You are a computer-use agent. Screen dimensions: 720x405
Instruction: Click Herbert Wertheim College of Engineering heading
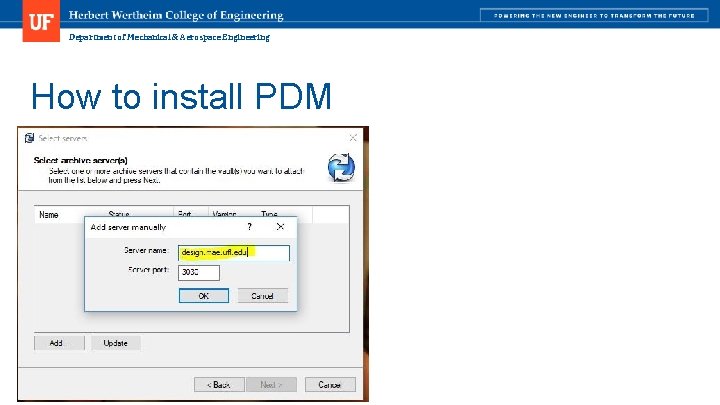click(176, 15)
